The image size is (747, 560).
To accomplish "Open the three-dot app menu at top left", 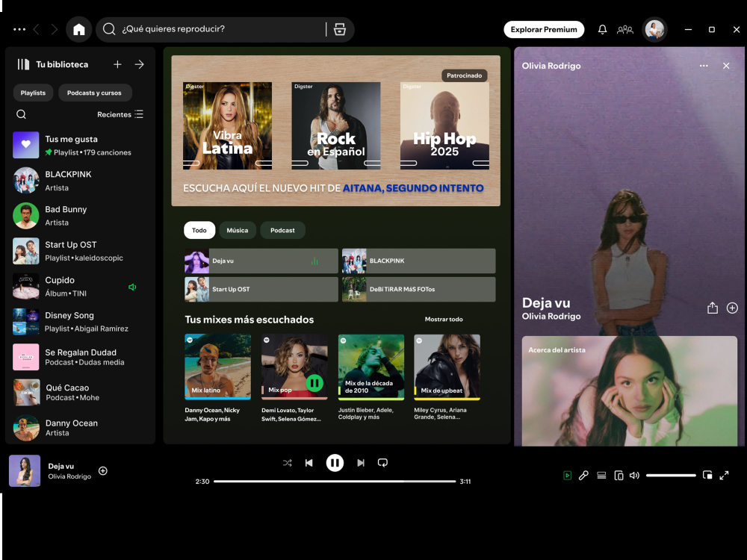I will tap(19, 30).
